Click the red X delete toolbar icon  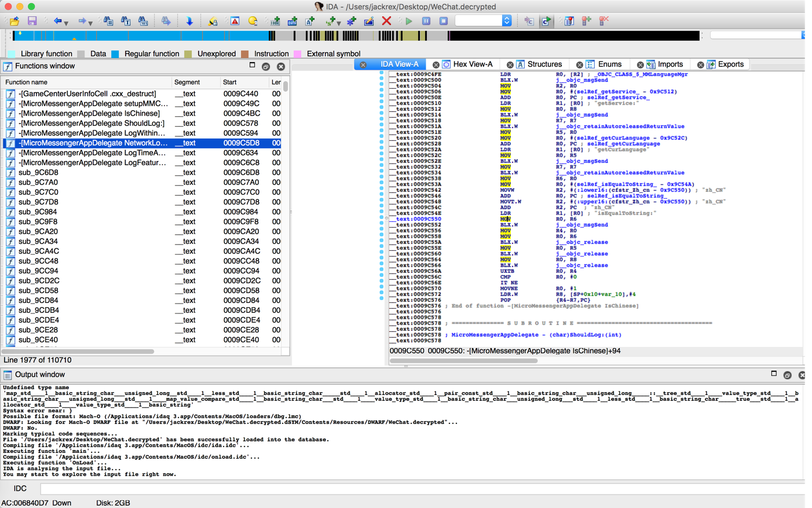(x=386, y=21)
